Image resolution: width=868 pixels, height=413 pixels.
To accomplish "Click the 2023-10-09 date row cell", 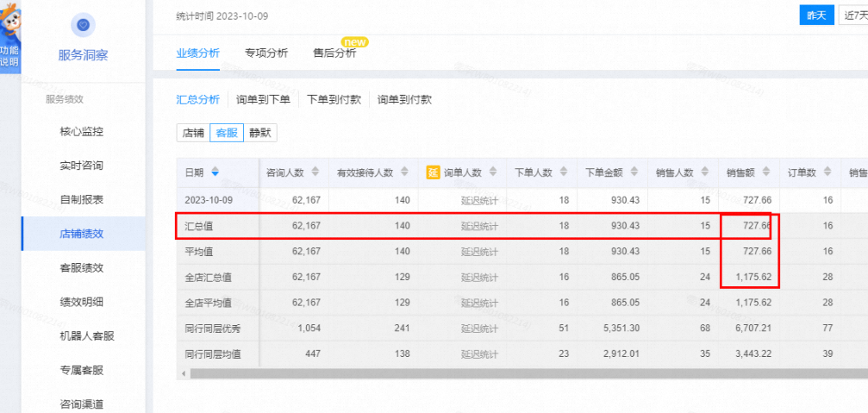I will point(207,200).
